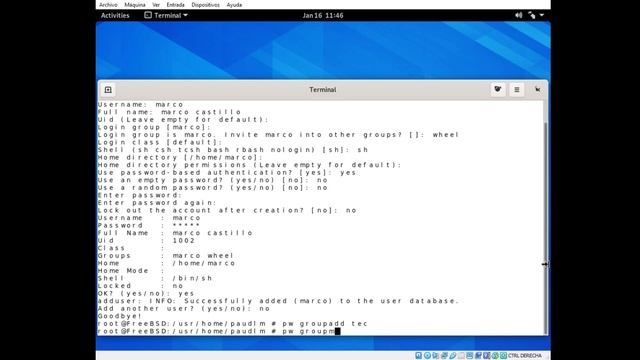This screenshot has height=360, width=640.
Task: Open the Terminal app menu dropdown
Action: [x=166, y=15]
